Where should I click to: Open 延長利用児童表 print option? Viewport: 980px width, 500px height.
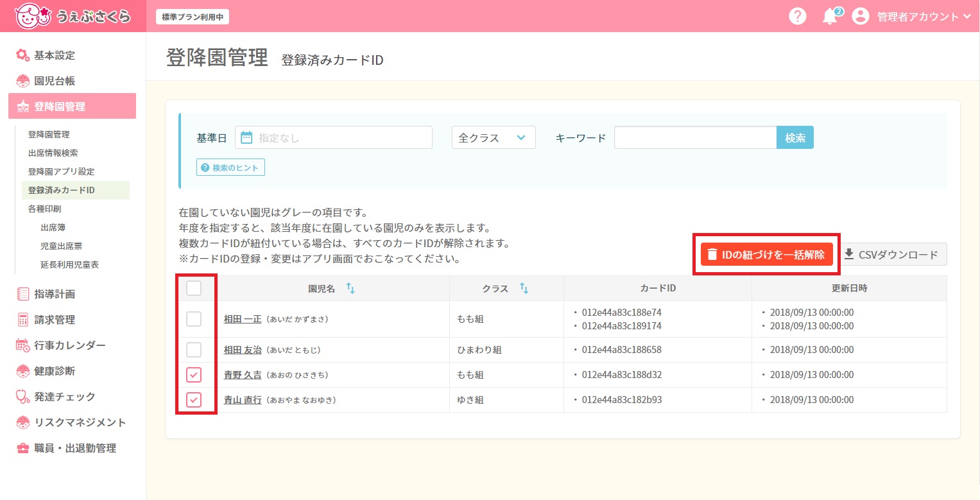(70, 264)
